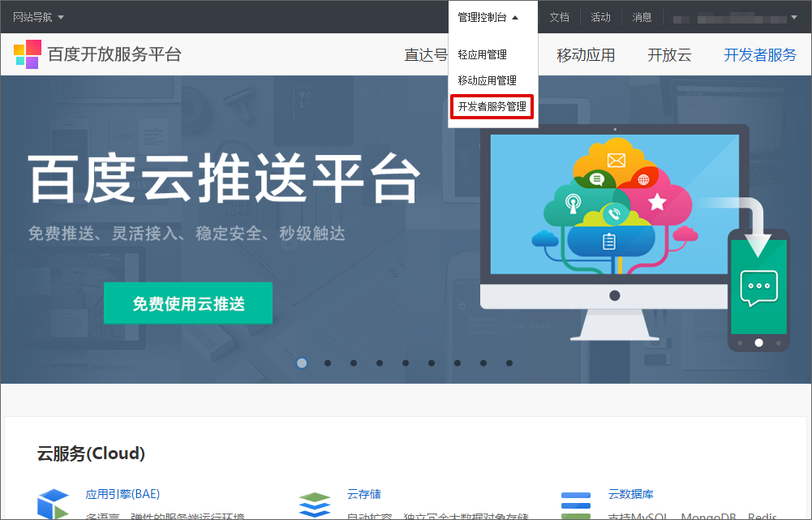Image resolution: width=812 pixels, height=520 pixels.
Task: Click the 免费使用云推送 green button
Action: (188, 303)
